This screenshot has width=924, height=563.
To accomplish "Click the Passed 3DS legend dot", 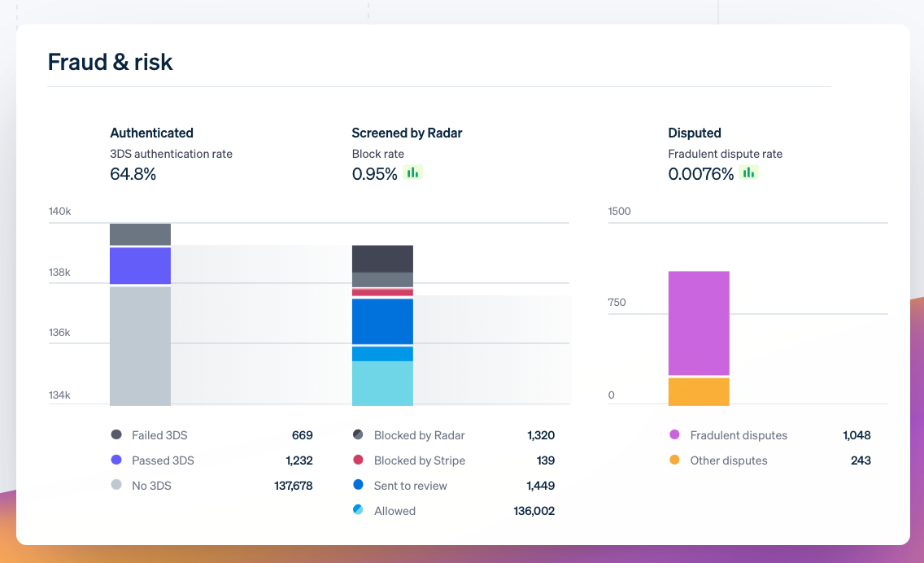I will click(x=116, y=460).
